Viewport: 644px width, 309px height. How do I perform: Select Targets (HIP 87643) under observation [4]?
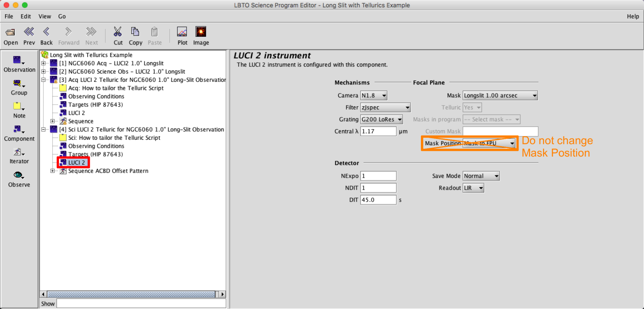[96, 154]
